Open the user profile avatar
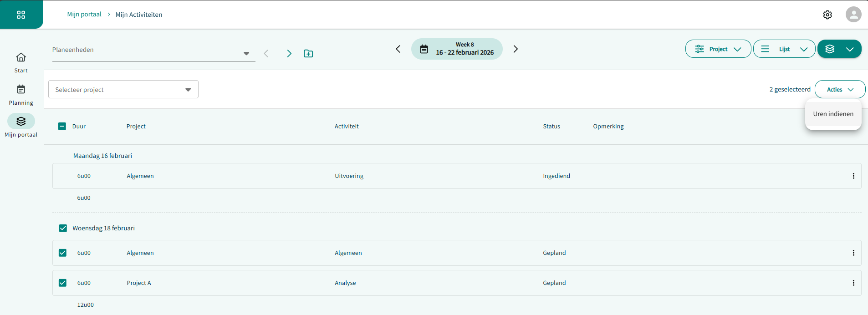 coord(853,15)
